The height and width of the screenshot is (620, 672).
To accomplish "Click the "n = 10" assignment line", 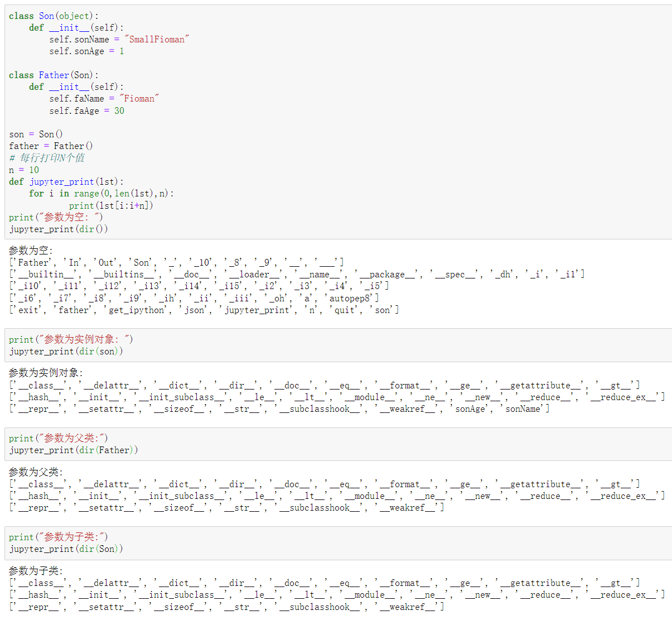I will tap(24, 170).
